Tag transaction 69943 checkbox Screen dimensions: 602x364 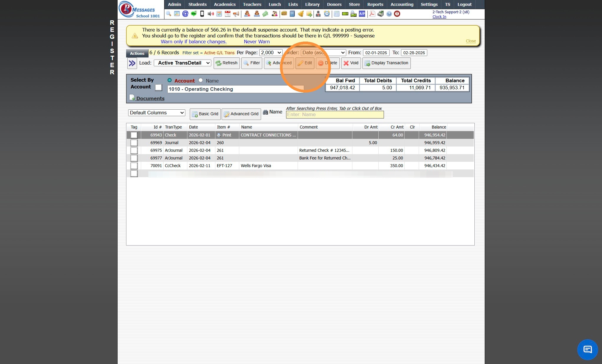(x=134, y=135)
